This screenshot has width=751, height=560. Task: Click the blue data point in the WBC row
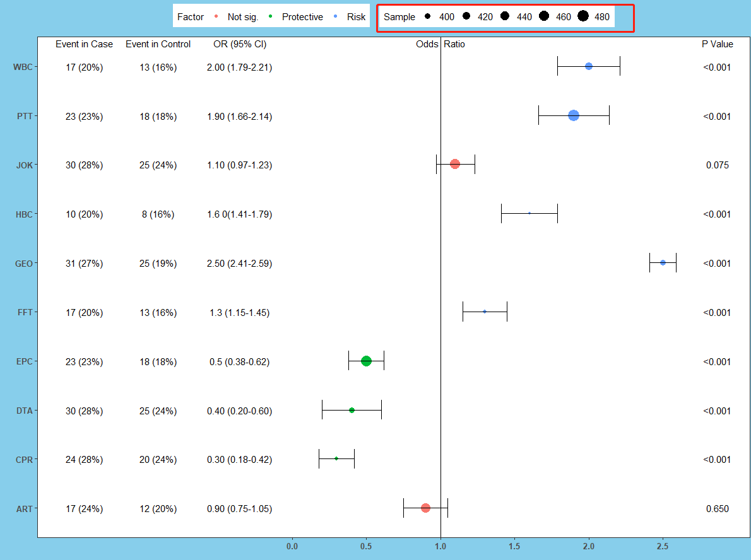pyautogui.click(x=589, y=66)
